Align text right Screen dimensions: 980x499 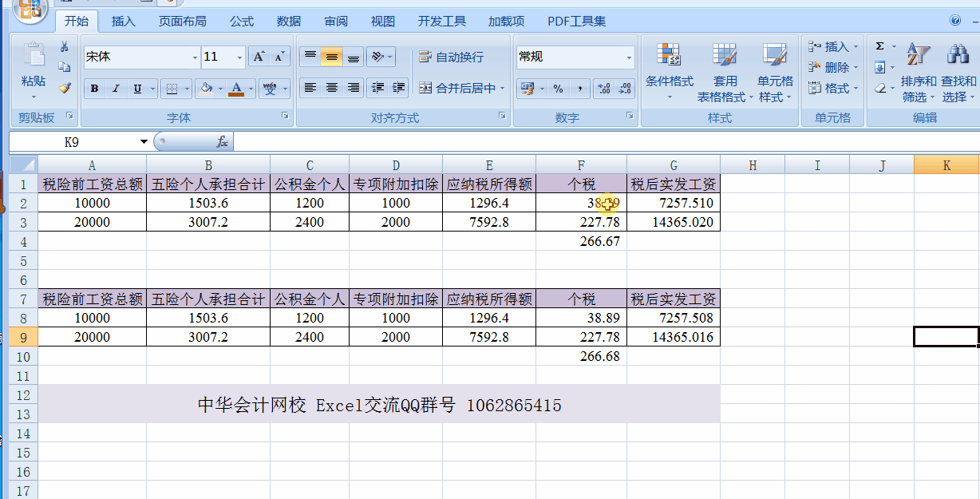[x=354, y=89]
